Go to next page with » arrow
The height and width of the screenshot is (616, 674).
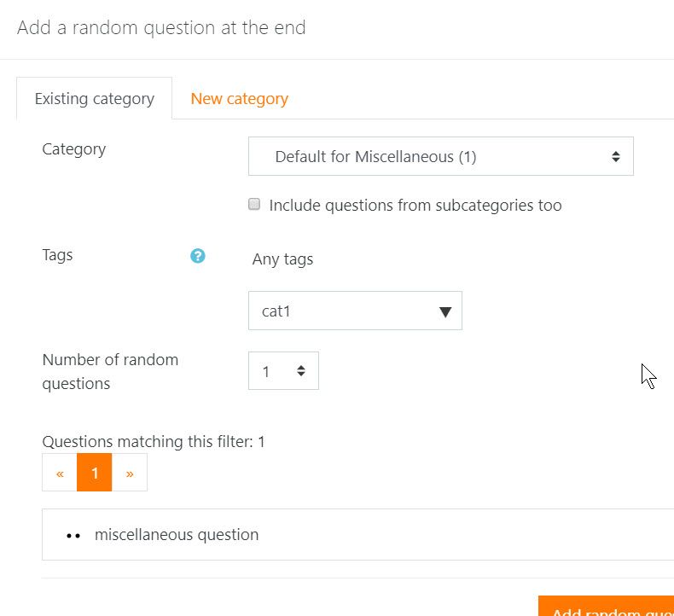coord(130,473)
